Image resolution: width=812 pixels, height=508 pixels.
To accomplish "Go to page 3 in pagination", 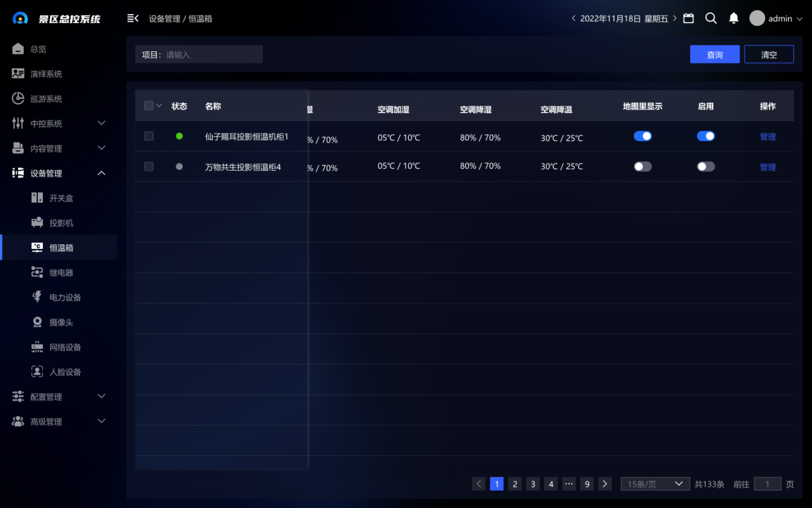I will point(533,484).
